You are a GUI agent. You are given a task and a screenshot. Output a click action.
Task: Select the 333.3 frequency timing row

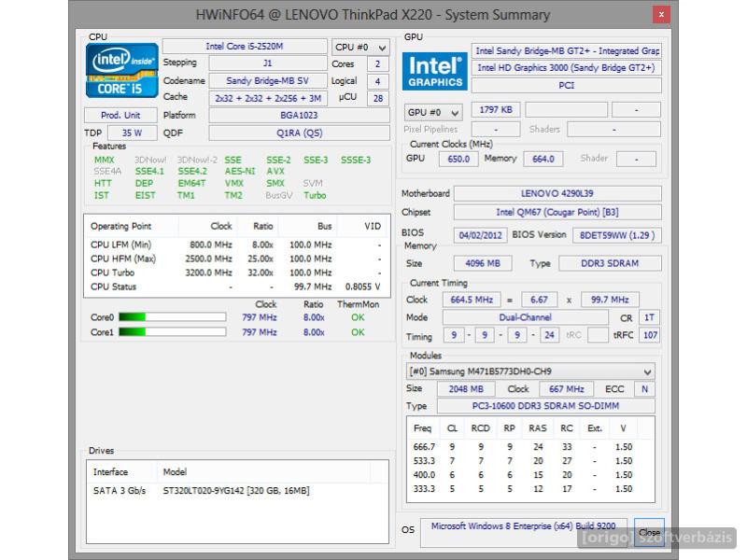tap(529, 489)
